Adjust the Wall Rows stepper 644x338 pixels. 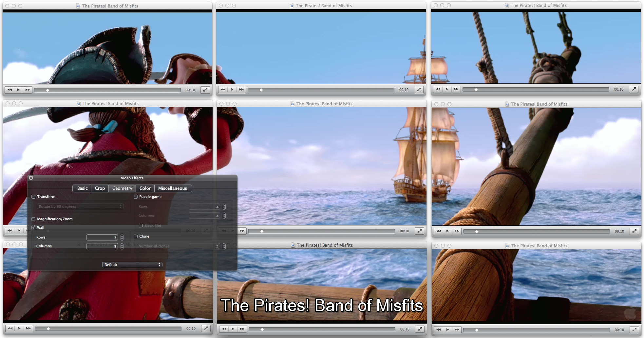(x=122, y=238)
